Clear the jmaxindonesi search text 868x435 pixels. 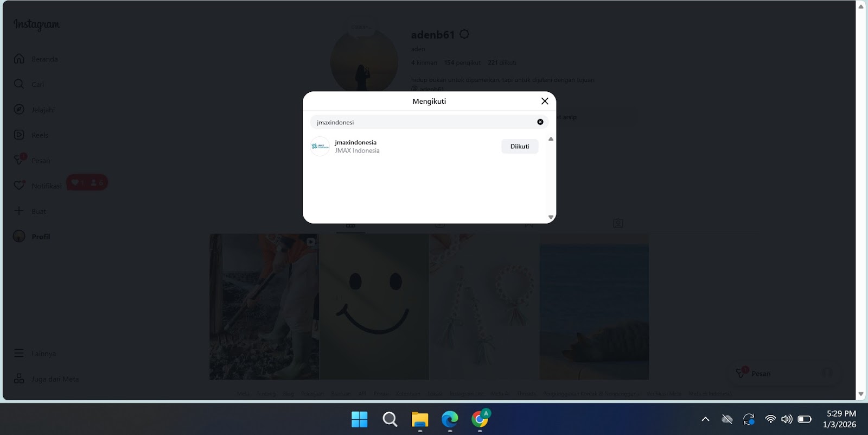(x=540, y=122)
